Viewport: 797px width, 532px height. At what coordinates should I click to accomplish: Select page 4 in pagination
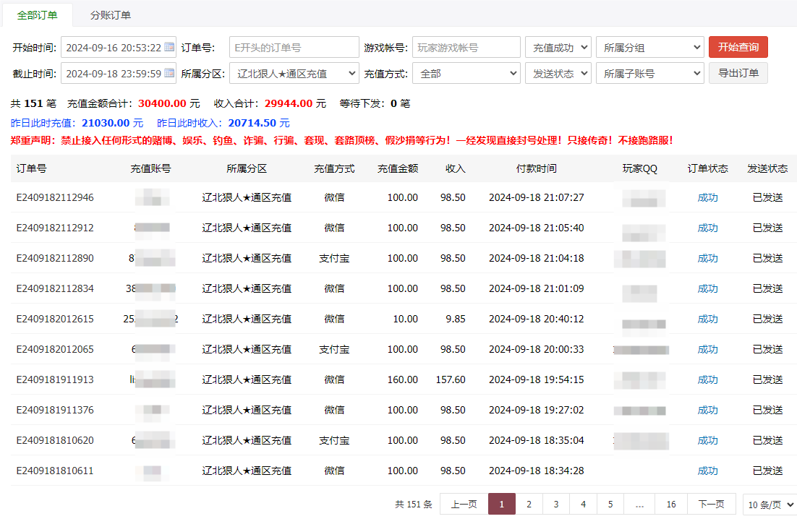[583, 504]
